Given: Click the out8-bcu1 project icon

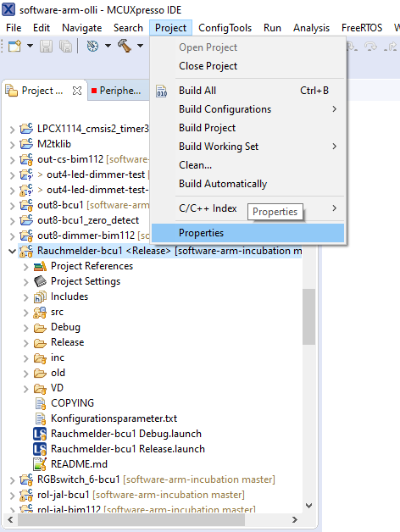Looking at the screenshot, I should pyautogui.click(x=26, y=205).
